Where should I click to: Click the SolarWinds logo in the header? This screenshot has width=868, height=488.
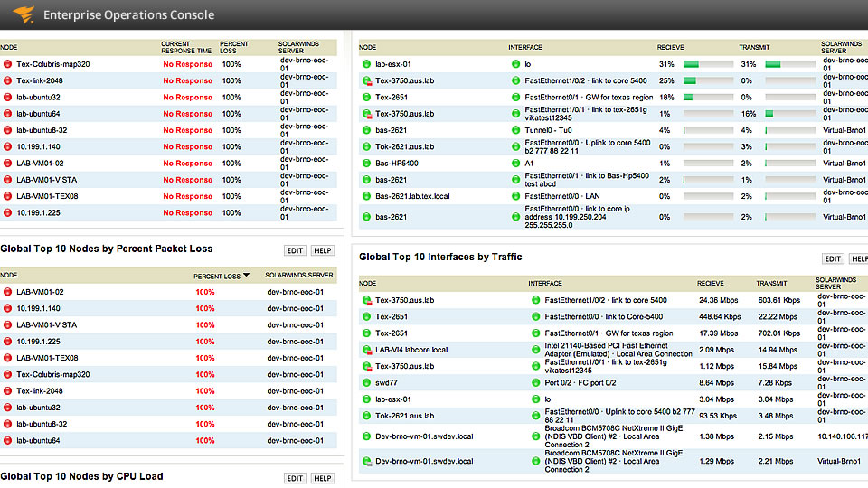[x=24, y=14]
